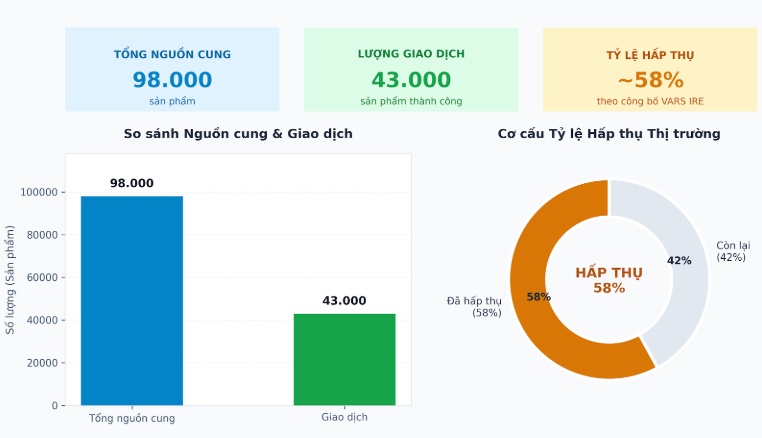
Task: Click the 98.000 value in the blue card
Action: click(172, 80)
